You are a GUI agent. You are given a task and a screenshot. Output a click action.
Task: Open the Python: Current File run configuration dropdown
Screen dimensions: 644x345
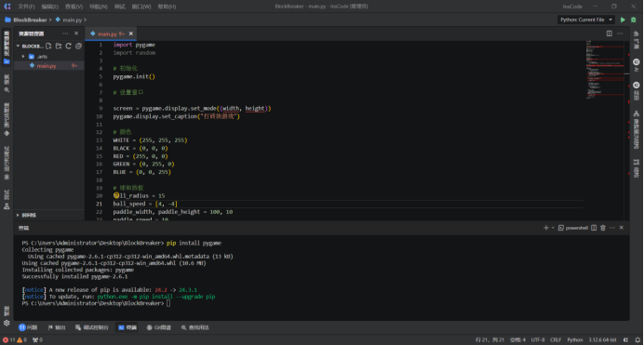(586, 20)
